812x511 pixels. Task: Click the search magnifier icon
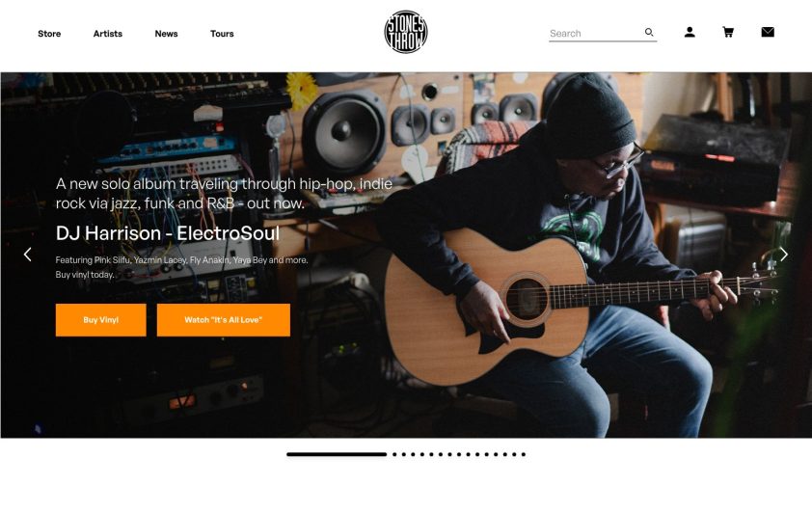649,33
